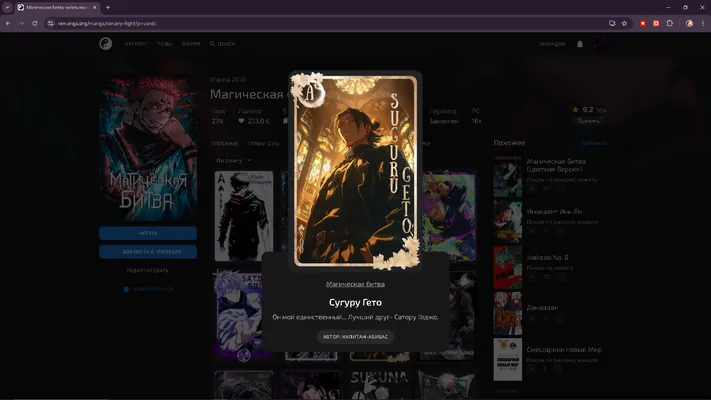Click the search magnifier icon
The image size is (711, 400).
212,44
